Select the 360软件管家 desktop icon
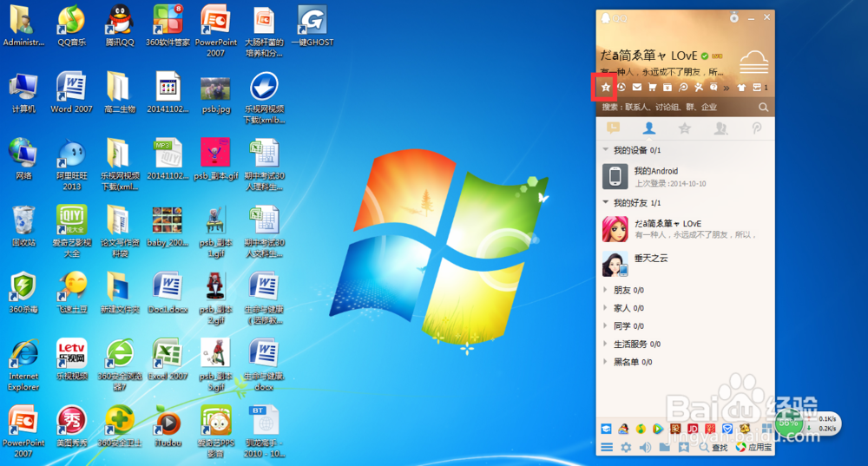The height and width of the screenshot is (466, 868). pos(168,25)
